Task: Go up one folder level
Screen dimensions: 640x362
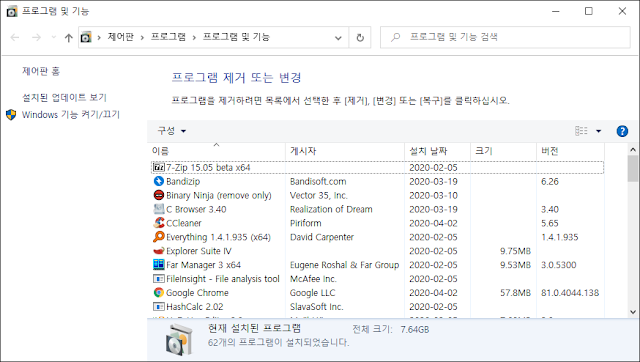Action: pos(69,38)
